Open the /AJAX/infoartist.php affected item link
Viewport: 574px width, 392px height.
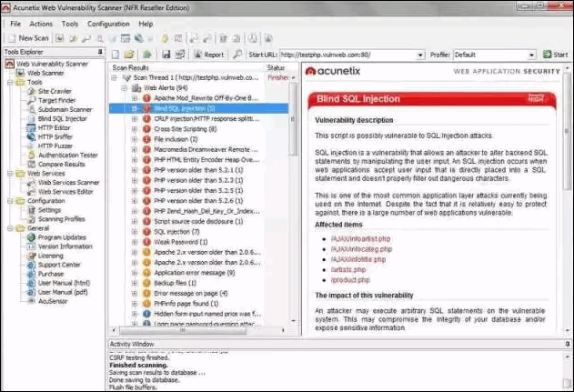(x=360, y=238)
